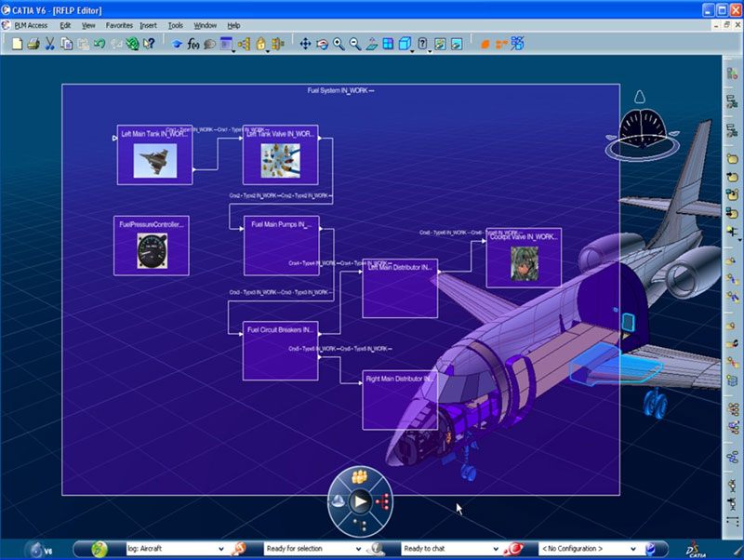Image resolution: width=744 pixels, height=560 pixels.
Task: Click the speech bubble comment icon
Action: (209, 44)
